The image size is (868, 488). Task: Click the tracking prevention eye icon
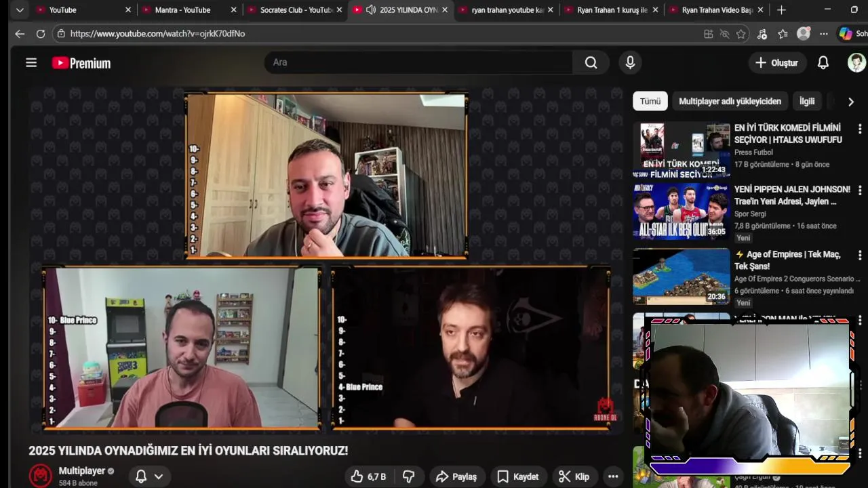click(x=724, y=34)
